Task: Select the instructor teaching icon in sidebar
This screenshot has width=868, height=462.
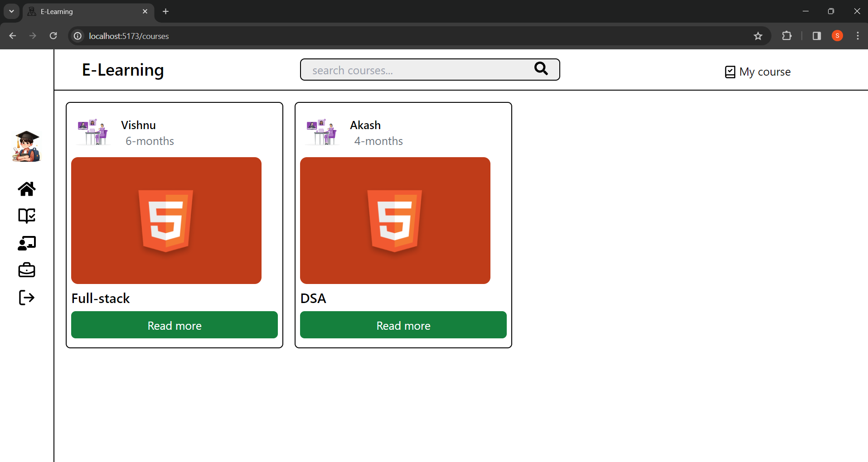Action: click(x=27, y=243)
